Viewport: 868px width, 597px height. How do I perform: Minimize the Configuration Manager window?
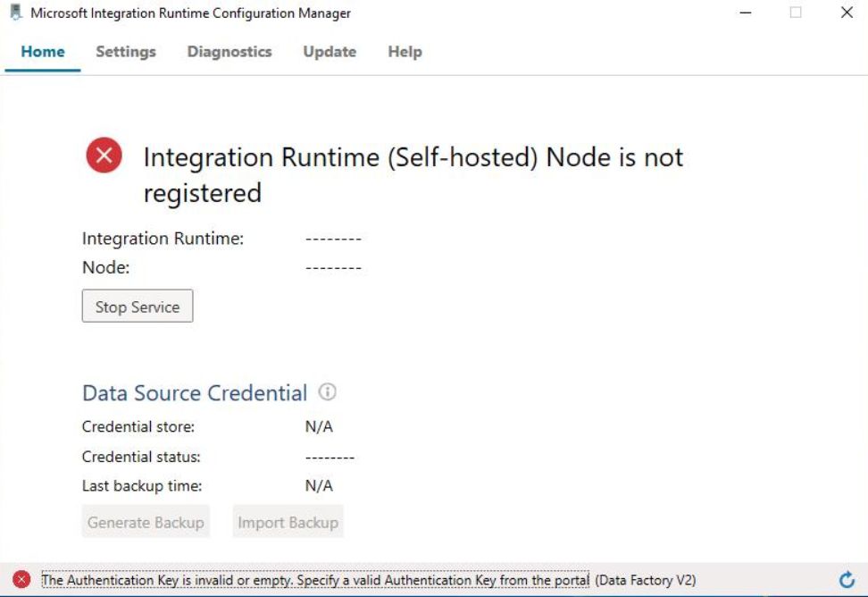pyautogui.click(x=746, y=13)
